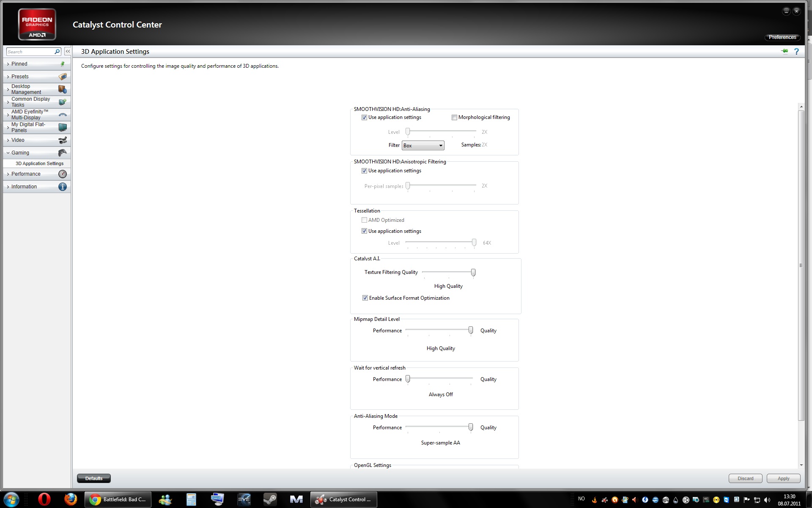This screenshot has width=812, height=508.
Task: Enable Morphological filtering checkbox
Action: tap(454, 118)
